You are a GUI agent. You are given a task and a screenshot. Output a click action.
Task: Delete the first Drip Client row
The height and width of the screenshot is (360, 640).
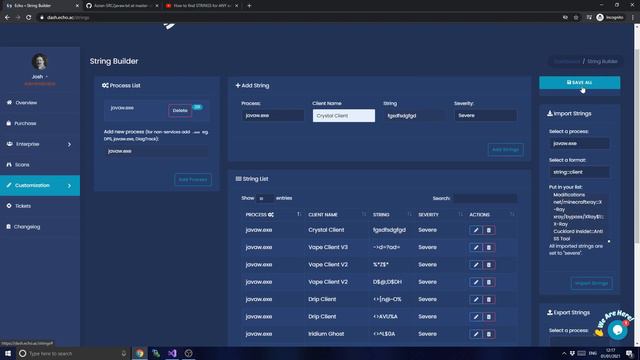[489, 300]
